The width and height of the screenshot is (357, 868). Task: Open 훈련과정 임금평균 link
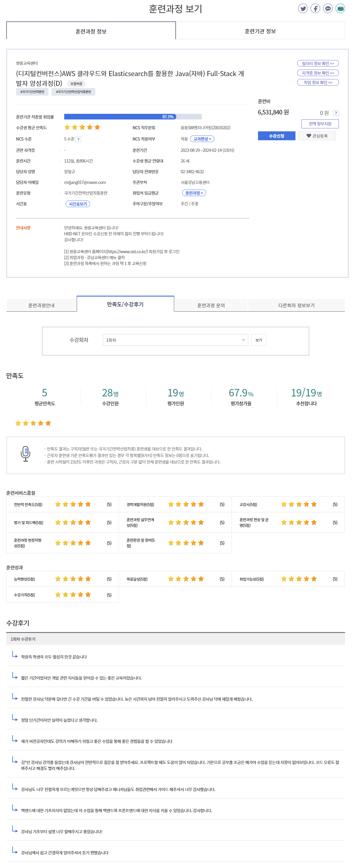tap(194, 193)
